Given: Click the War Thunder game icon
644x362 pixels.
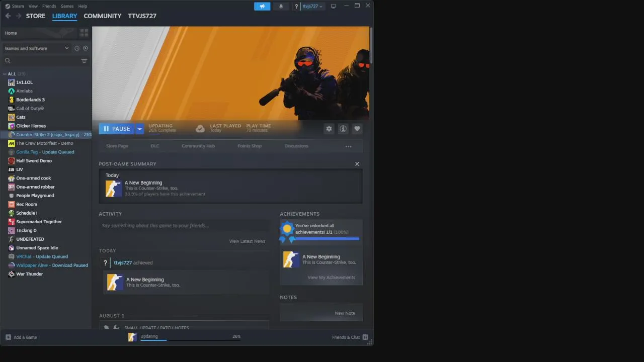Looking at the screenshot, I should tap(11, 274).
